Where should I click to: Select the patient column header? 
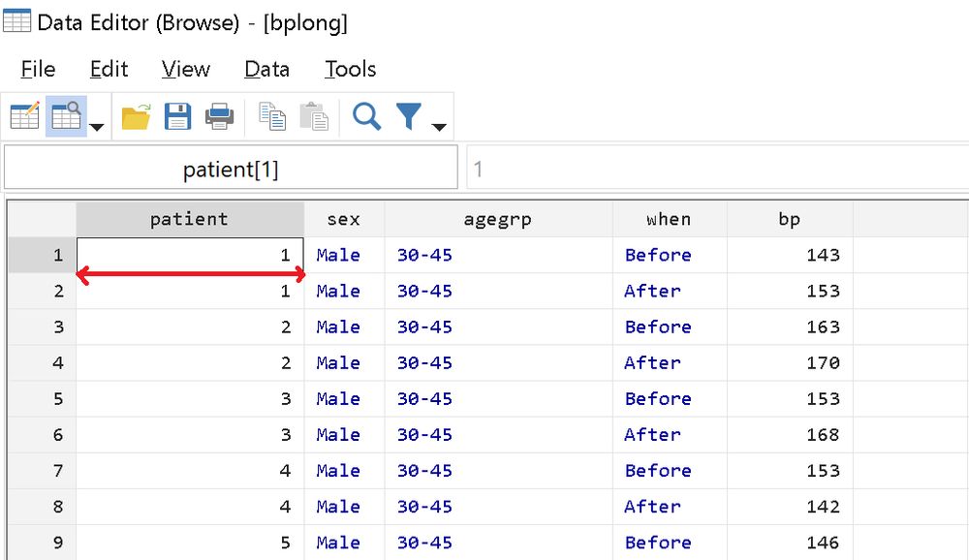pos(190,219)
